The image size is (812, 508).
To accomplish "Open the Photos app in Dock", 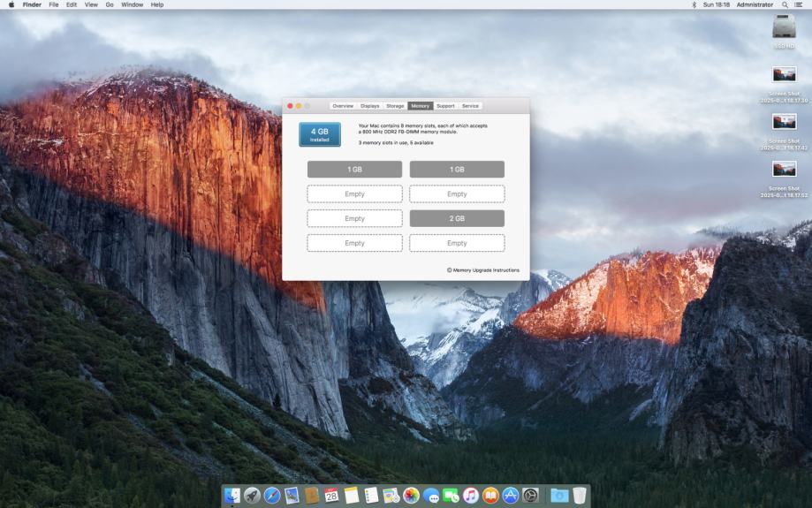I will point(411,496).
